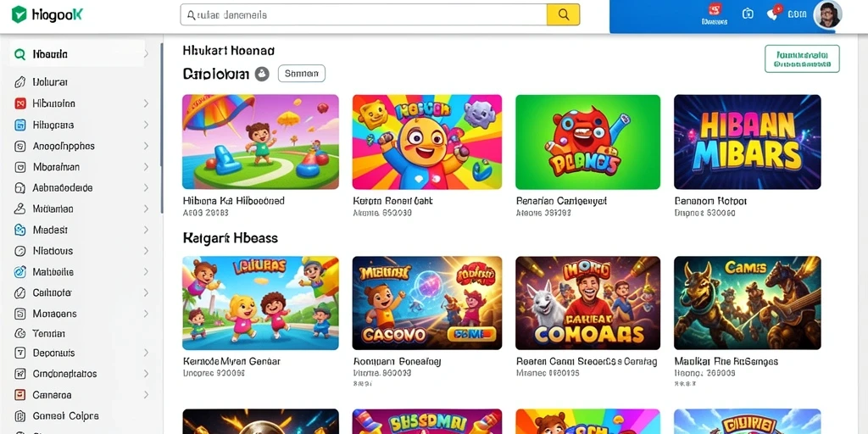Screen dimensions: 868x434
Task: Click the Kaigart Hbeass section heading
Action: tap(231, 238)
